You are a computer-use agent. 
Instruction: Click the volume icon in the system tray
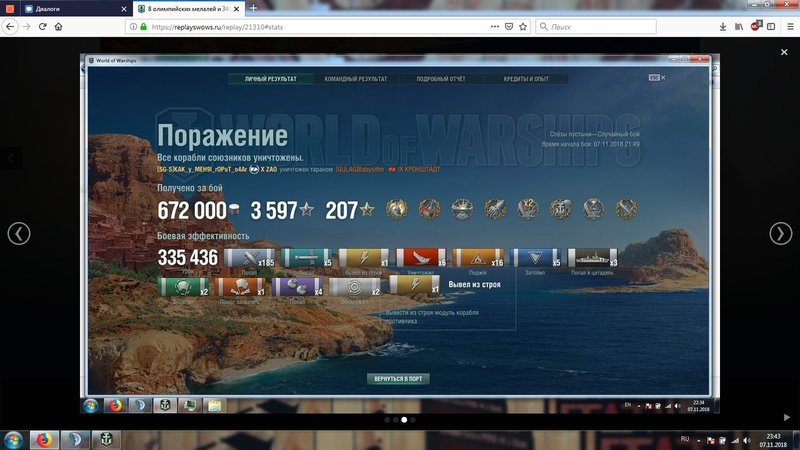coord(746,440)
